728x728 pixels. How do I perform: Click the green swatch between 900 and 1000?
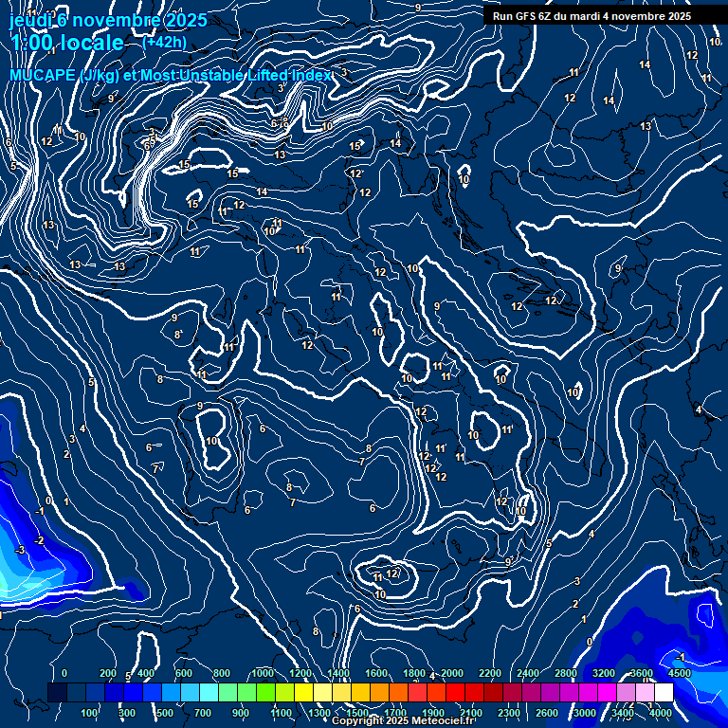tap(247, 692)
